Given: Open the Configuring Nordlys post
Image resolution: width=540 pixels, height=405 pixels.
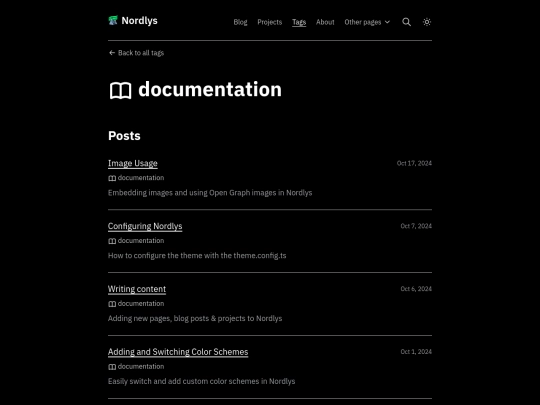Looking at the screenshot, I should (145, 226).
